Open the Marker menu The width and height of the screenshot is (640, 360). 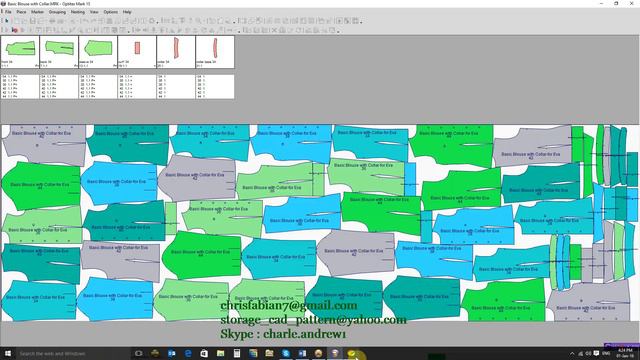coord(38,12)
